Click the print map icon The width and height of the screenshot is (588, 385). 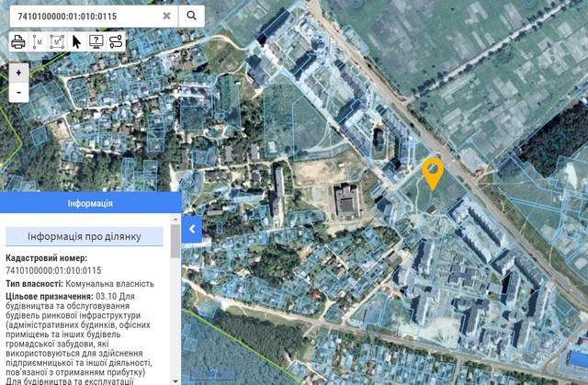pos(17,41)
